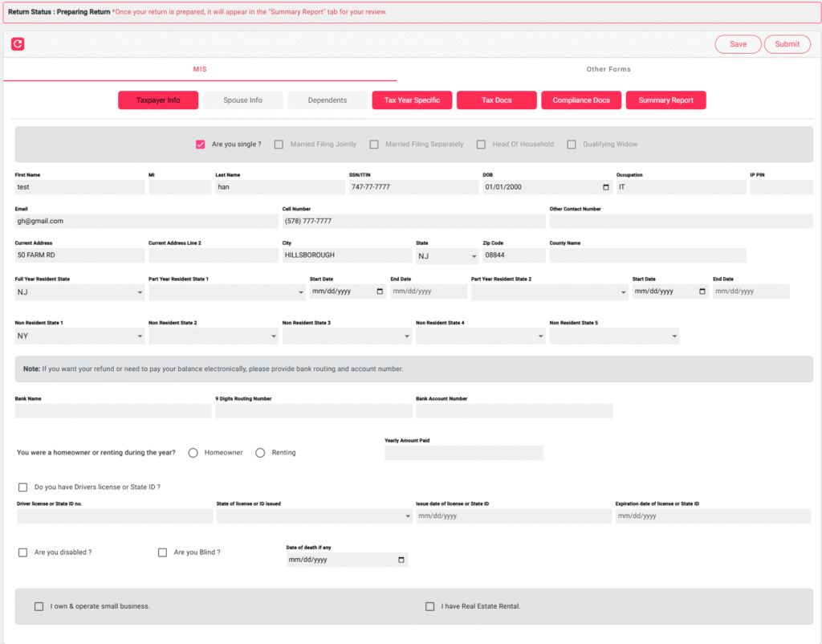
Task: Check the 'Are you single ?' checkbox
Action: point(201,145)
